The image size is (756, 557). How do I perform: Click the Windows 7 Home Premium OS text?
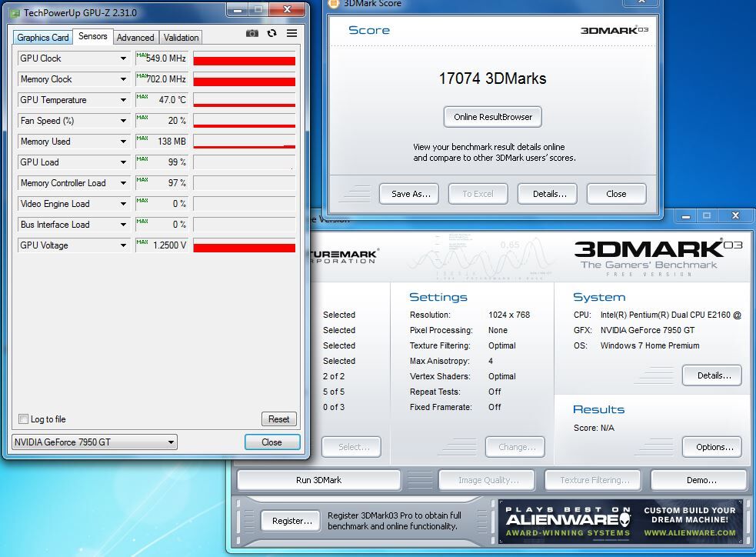649,345
